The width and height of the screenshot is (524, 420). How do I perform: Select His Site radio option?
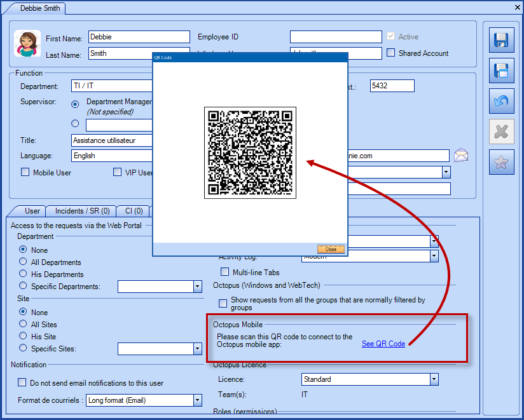(x=23, y=335)
